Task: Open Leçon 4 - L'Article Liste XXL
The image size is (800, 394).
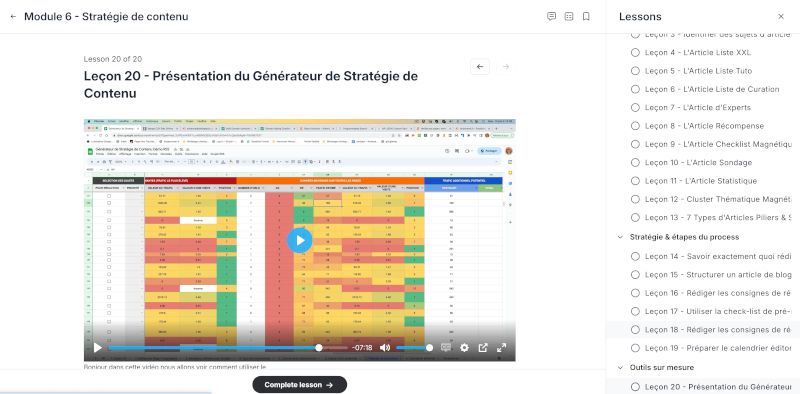Action: pyautogui.click(x=697, y=53)
